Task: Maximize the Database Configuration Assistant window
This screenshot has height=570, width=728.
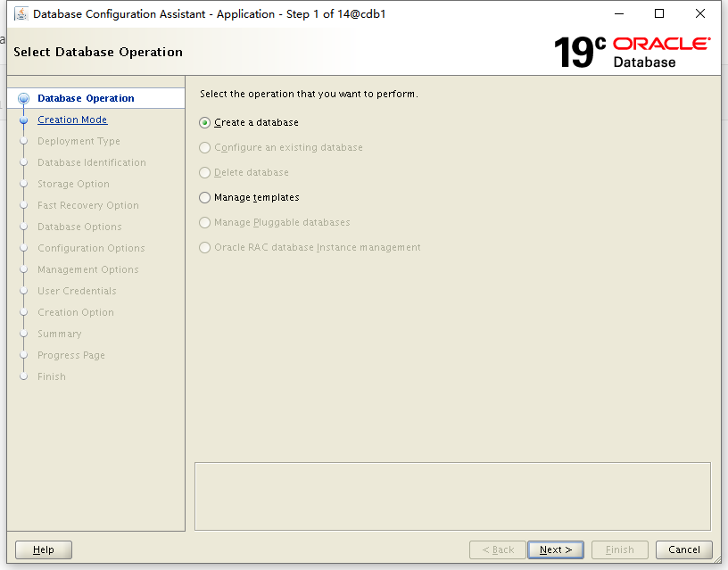Action: pyautogui.click(x=659, y=14)
